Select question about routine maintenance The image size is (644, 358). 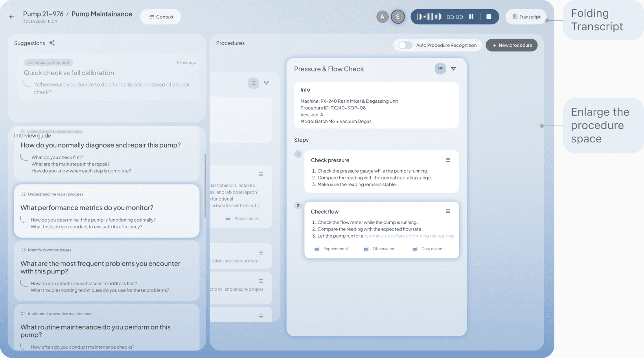(x=107, y=327)
